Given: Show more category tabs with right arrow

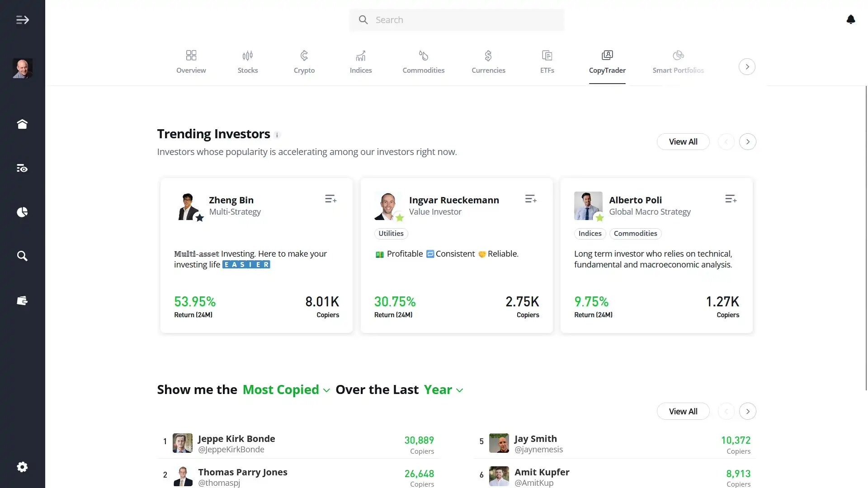Looking at the screenshot, I should pyautogui.click(x=747, y=67).
